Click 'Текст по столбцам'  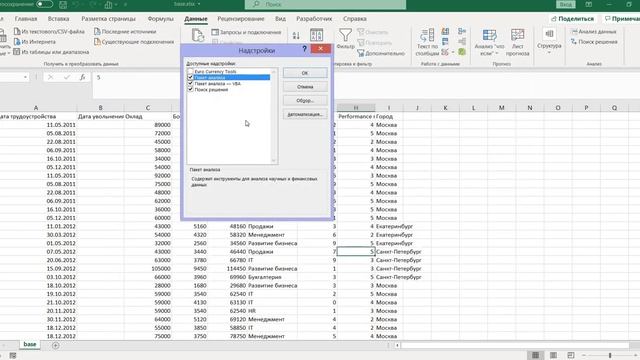pos(427,42)
